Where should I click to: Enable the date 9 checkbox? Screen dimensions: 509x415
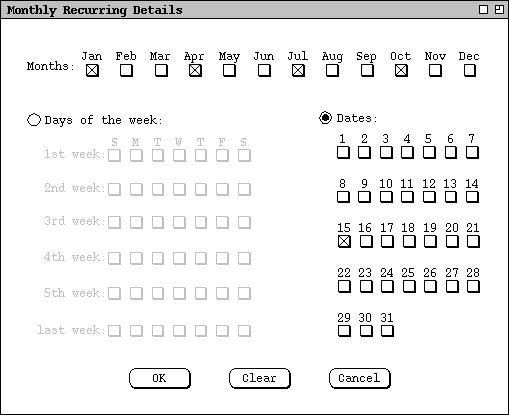(x=365, y=197)
